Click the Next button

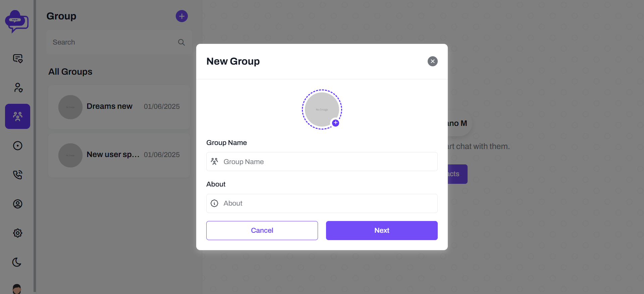pos(382,230)
